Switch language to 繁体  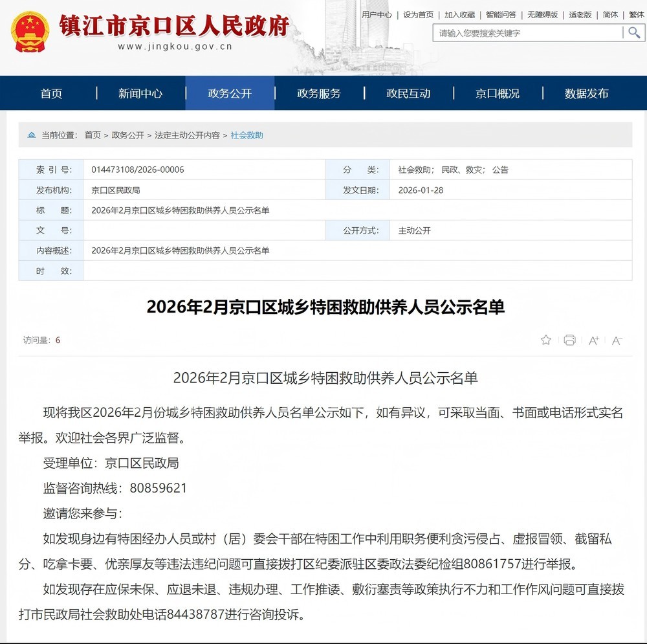[636, 14]
